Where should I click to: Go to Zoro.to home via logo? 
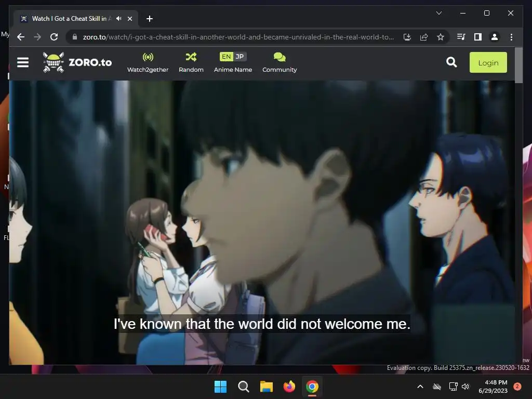77,62
